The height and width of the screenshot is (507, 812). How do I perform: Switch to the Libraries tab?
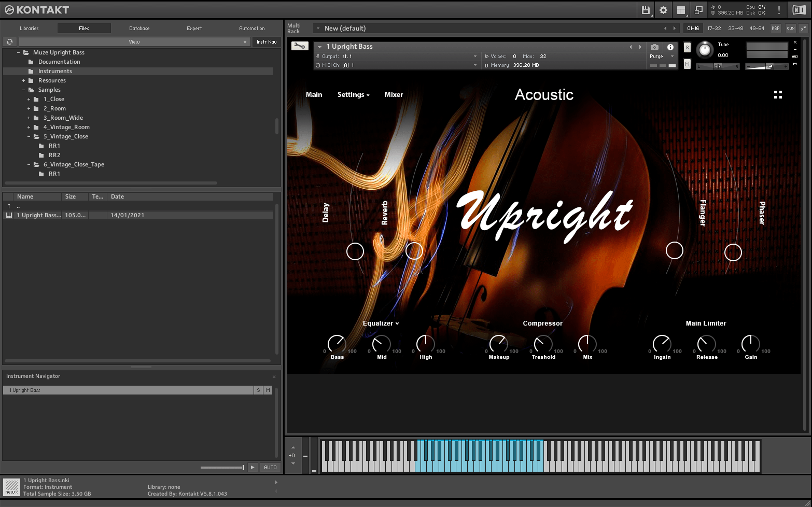30,28
